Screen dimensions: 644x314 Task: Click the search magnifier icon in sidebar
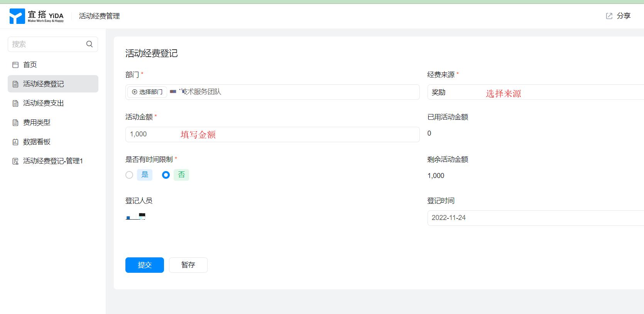[x=90, y=44]
